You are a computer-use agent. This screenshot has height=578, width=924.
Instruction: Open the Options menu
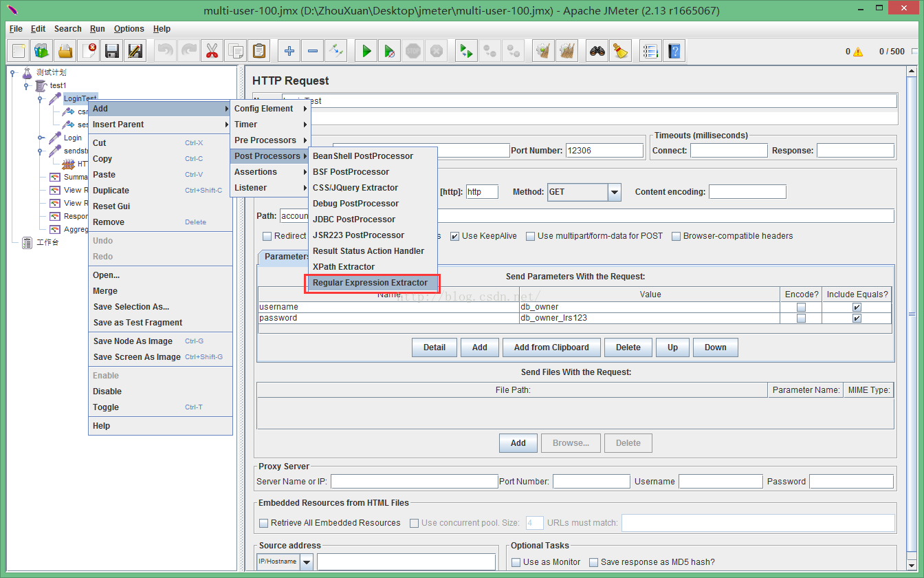pos(129,29)
